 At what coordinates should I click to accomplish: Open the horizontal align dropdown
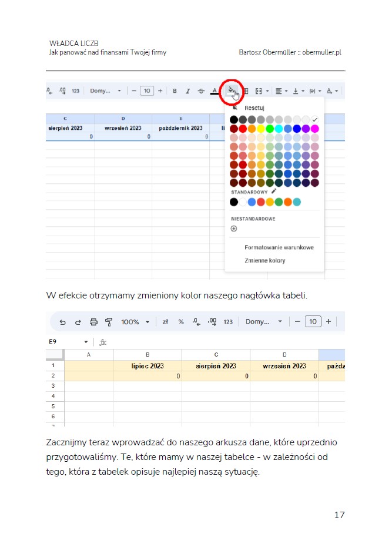coord(282,91)
